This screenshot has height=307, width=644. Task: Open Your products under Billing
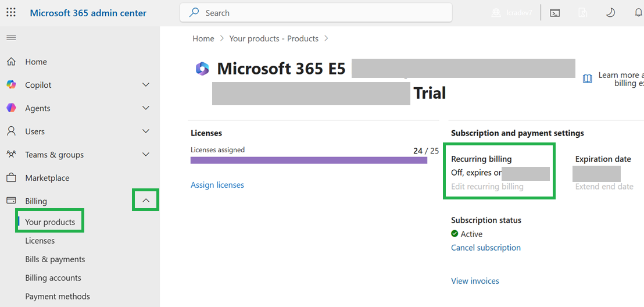click(x=50, y=222)
